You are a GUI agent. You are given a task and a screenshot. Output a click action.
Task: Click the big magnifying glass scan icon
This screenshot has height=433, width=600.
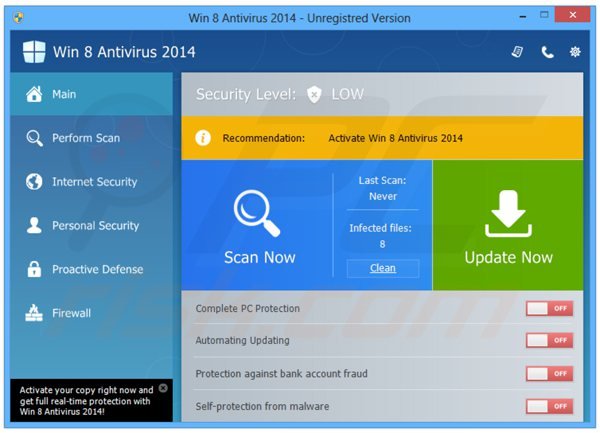coord(257,213)
